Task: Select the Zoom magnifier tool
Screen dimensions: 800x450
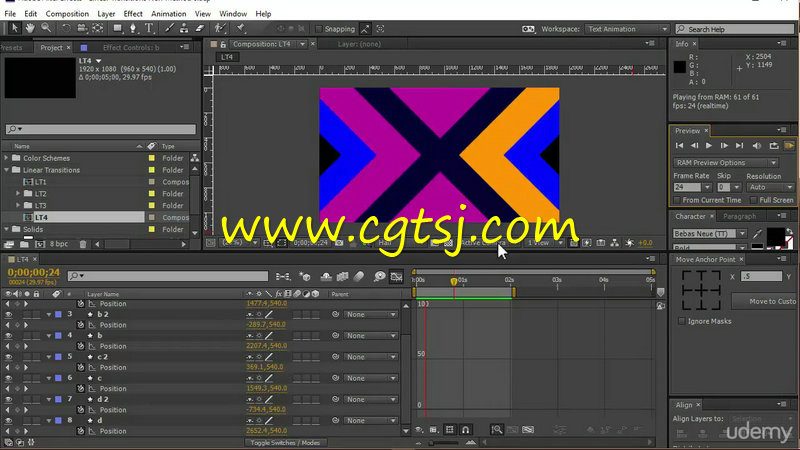Action: coord(46,28)
